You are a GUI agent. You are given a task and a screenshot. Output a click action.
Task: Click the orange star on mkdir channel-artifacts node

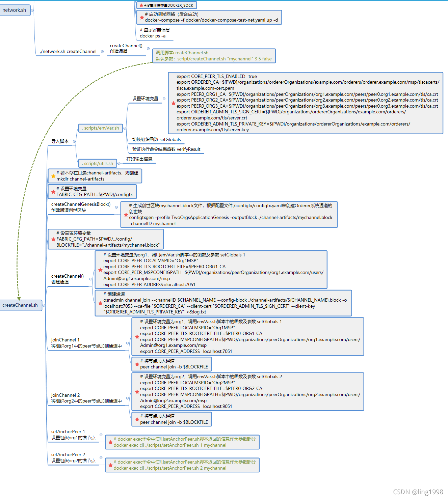[53, 176]
